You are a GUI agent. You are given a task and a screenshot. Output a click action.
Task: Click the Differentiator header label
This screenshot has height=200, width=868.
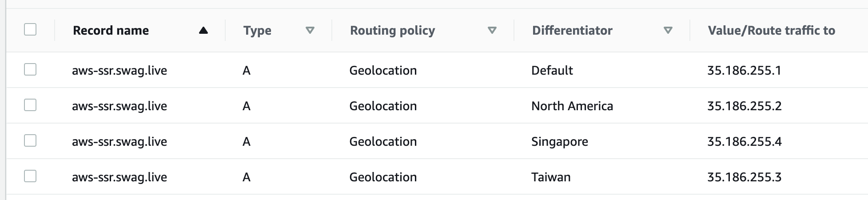coord(572,30)
